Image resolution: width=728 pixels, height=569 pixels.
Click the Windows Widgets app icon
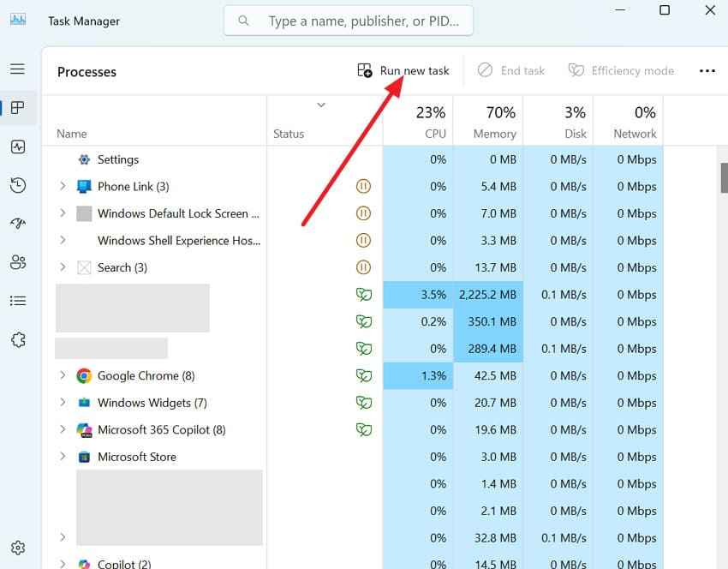84,403
